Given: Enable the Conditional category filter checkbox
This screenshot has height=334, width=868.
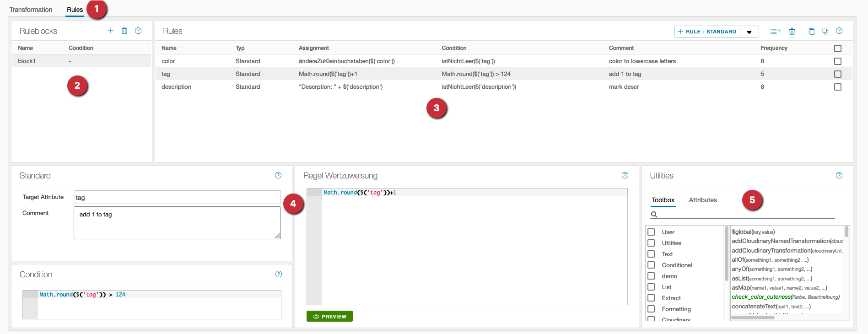Looking at the screenshot, I should click(651, 265).
